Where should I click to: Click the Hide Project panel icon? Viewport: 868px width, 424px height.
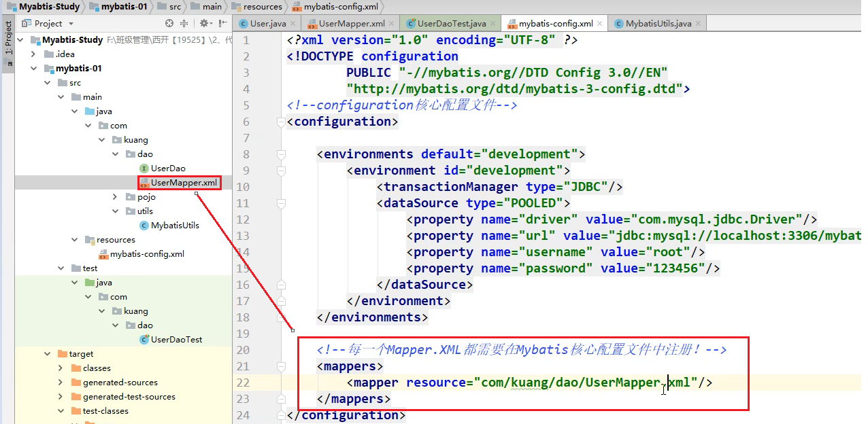click(x=223, y=23)
